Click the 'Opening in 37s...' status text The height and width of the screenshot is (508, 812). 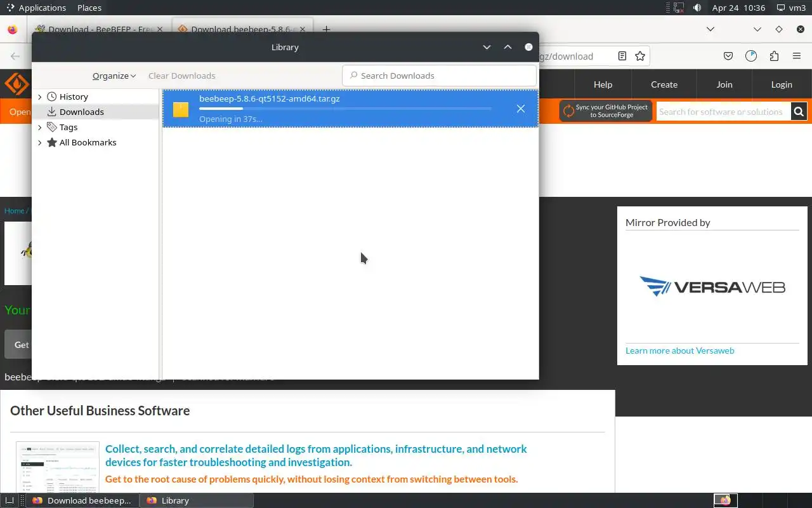pos(230,119)
